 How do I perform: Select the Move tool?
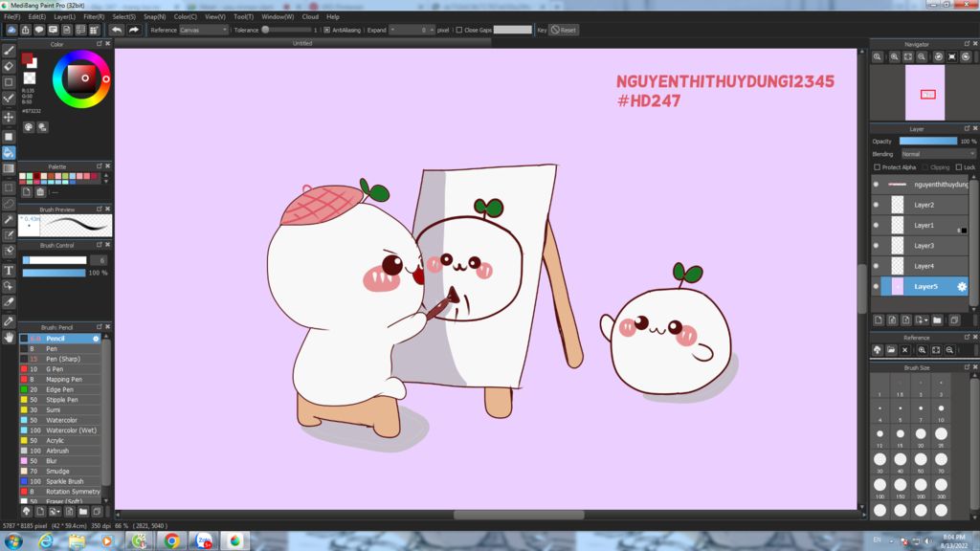pos(9,117)
